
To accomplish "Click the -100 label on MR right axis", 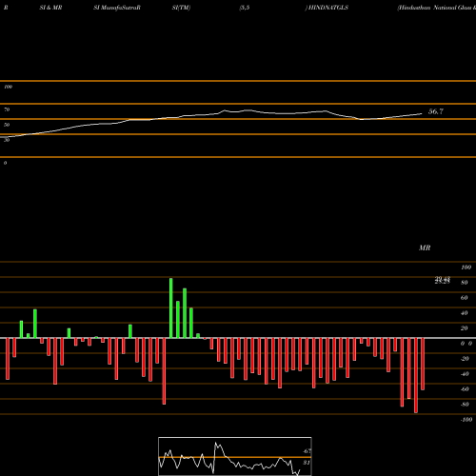I will [466, 420].
